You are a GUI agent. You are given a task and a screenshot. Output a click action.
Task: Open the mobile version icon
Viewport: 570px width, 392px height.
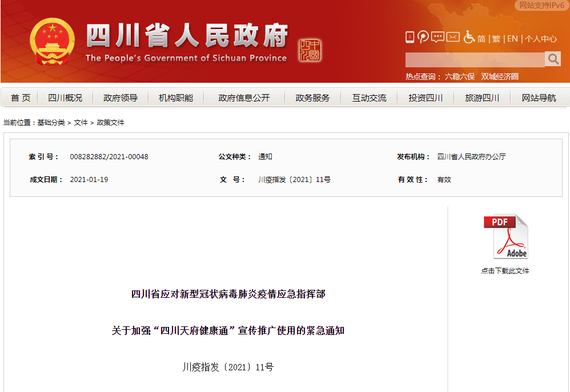click(x=410, y=37)
